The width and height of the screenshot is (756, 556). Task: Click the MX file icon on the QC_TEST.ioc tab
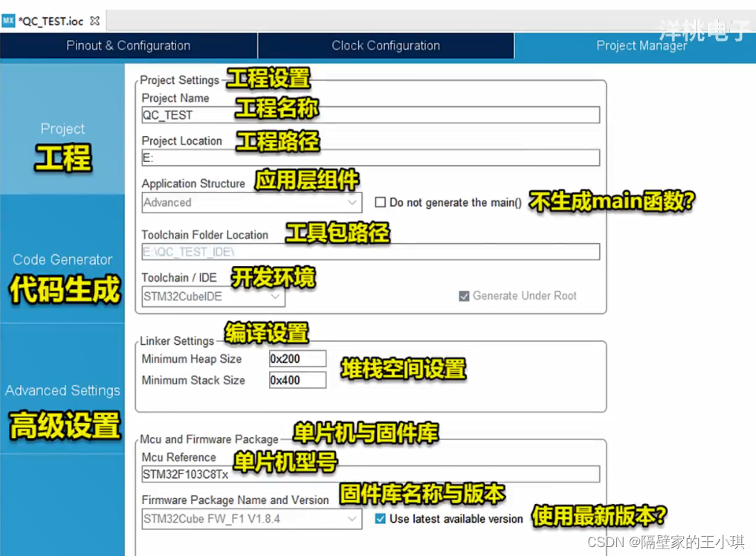[8, 21]
